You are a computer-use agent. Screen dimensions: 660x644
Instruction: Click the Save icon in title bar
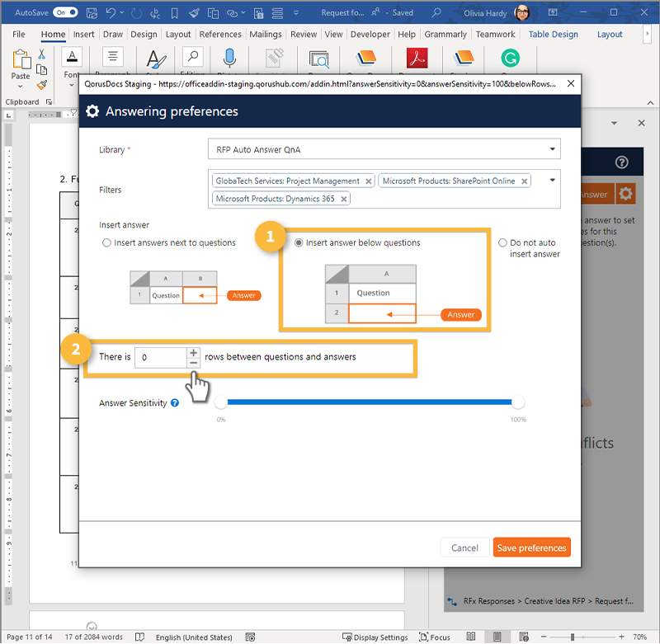[x=92, y=13]
